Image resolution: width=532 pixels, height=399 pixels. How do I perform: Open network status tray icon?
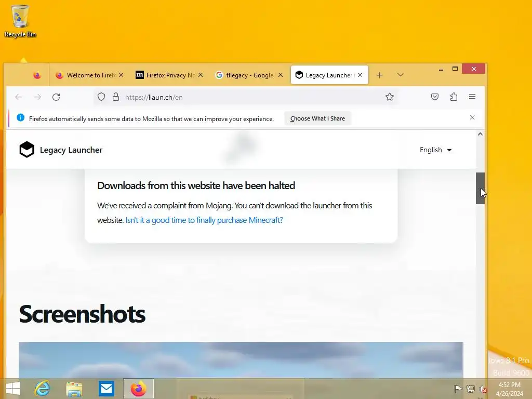471,389
